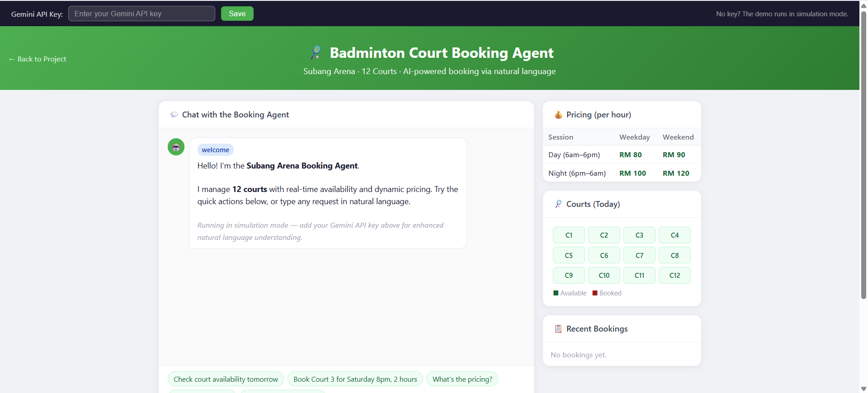Screen dimensions: 868x393
Task: Click the No bookings yet text
Action: [578, 355]
